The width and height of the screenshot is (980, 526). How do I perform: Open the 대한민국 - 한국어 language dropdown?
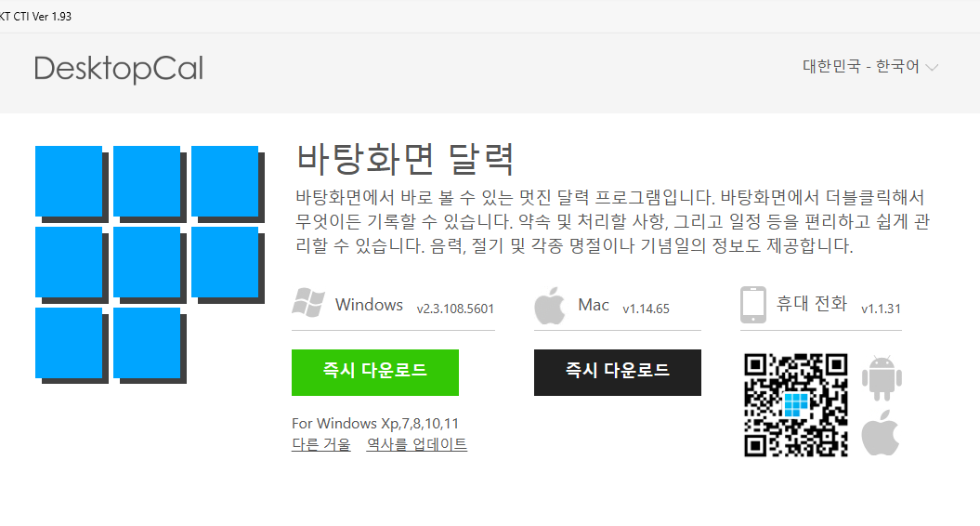[x=870, y=66]
